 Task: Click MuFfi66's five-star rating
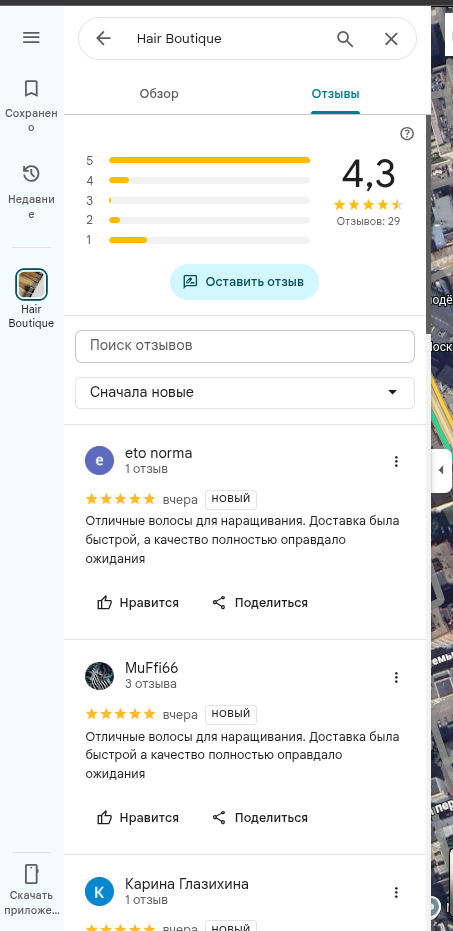pos(121,714)
